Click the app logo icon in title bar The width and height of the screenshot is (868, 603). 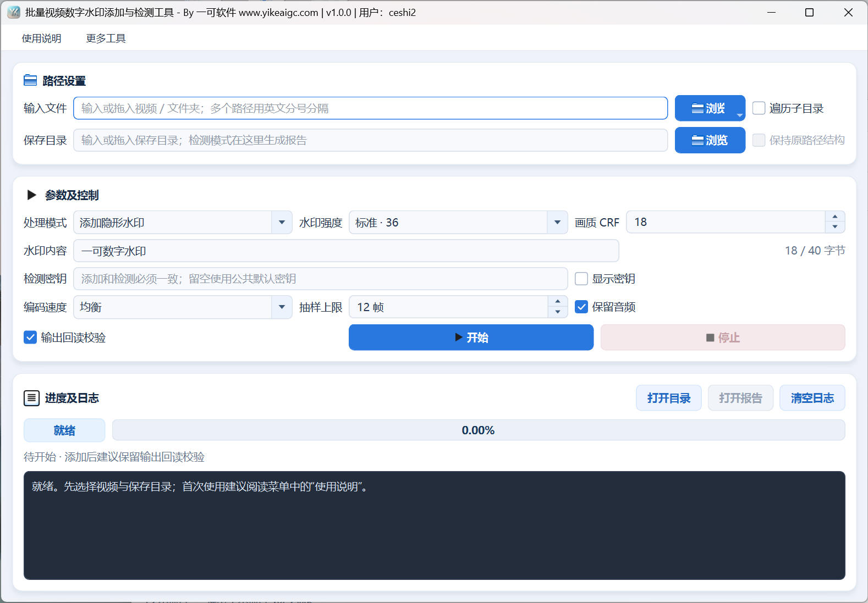coord(14,12)
